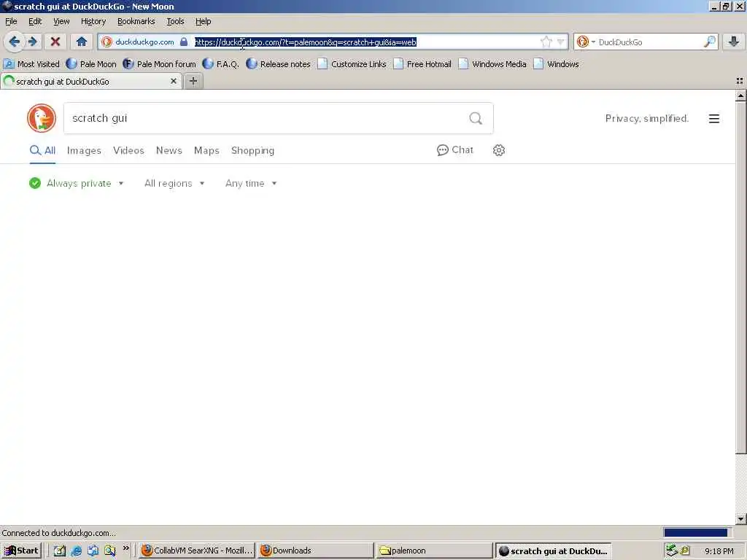Screen dimensions: 747x560
Task: Select the All results tab
Action: [42, 150]
